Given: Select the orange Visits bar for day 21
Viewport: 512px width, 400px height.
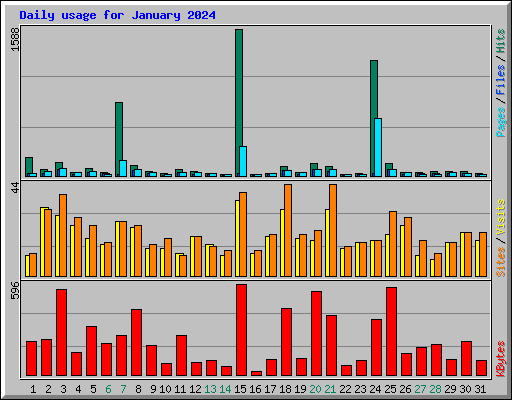Looking at the screenshot, I should click(x=333, y=230).
